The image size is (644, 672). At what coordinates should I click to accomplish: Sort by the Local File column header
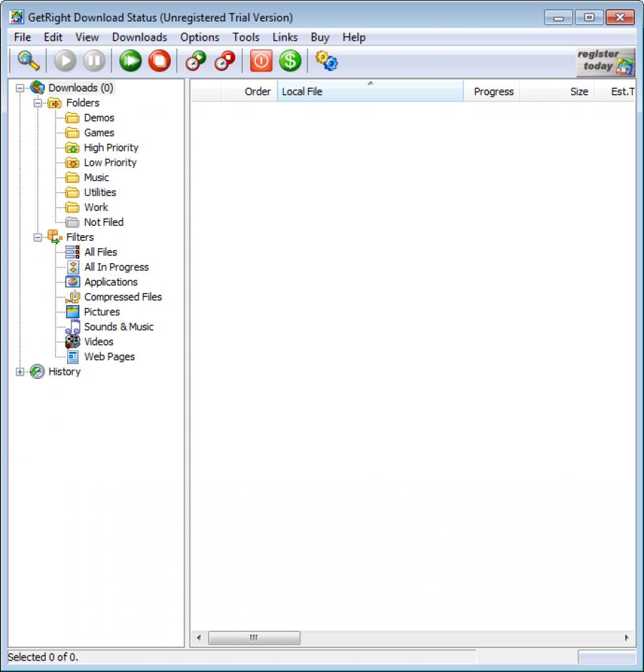pyautogui.click(x=370, y=92)
